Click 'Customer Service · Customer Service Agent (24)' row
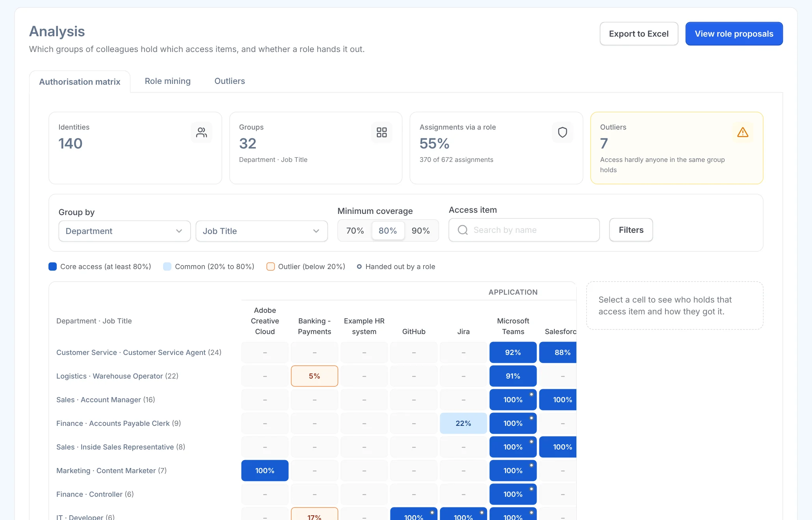 click(139, 353)
